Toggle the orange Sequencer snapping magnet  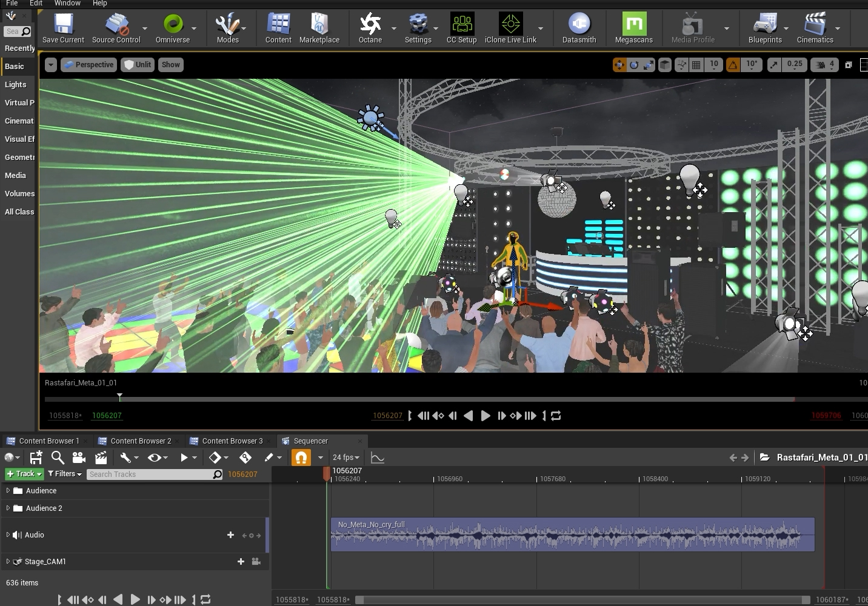click(x=301, y=458)
